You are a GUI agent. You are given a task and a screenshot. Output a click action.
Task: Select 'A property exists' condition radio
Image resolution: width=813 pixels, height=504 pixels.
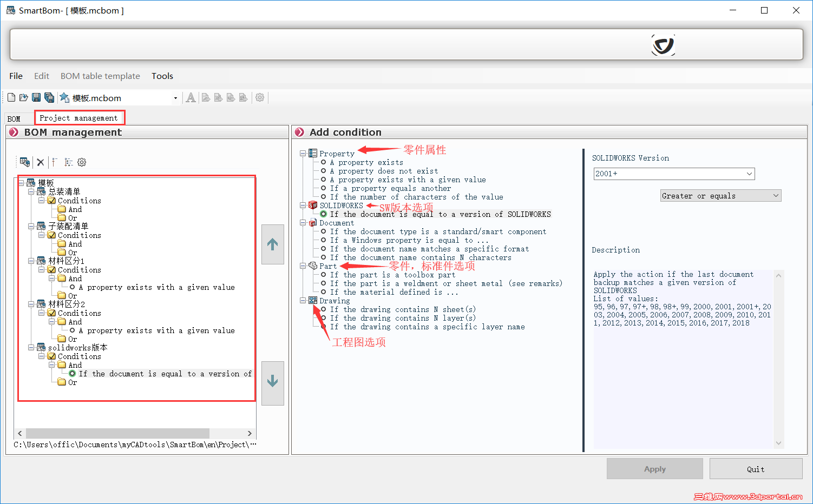324,162
